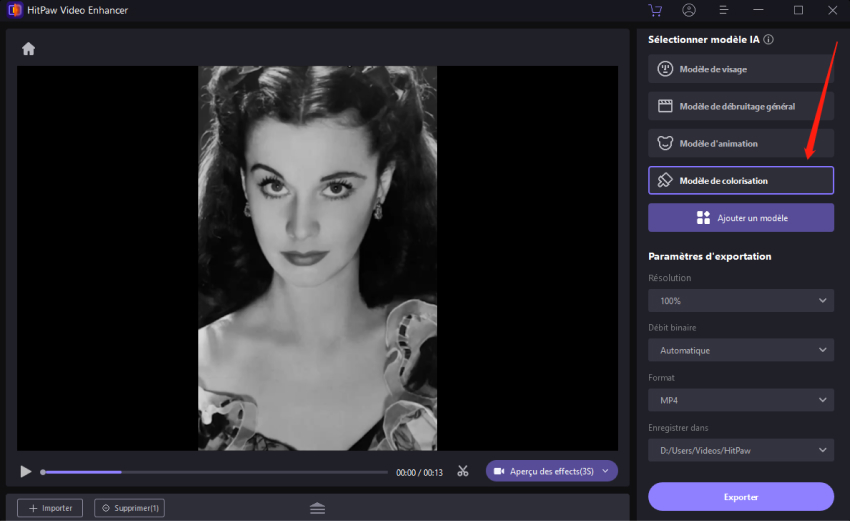The width and height of the screenshot is (850, 521).
Task: Click the info icon beside Sélectionner modèle IA
Action: click(x=768, y=40)
